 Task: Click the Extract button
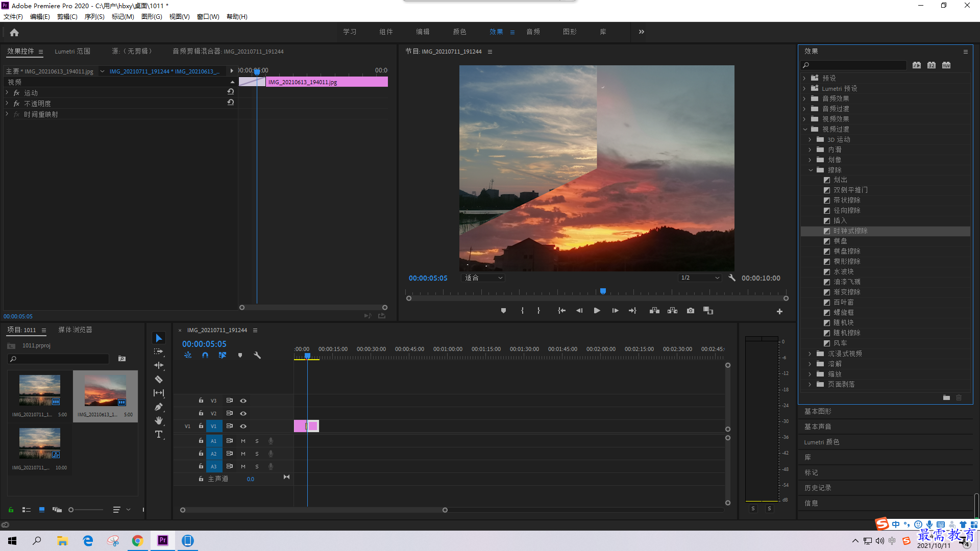coord(672,311)
